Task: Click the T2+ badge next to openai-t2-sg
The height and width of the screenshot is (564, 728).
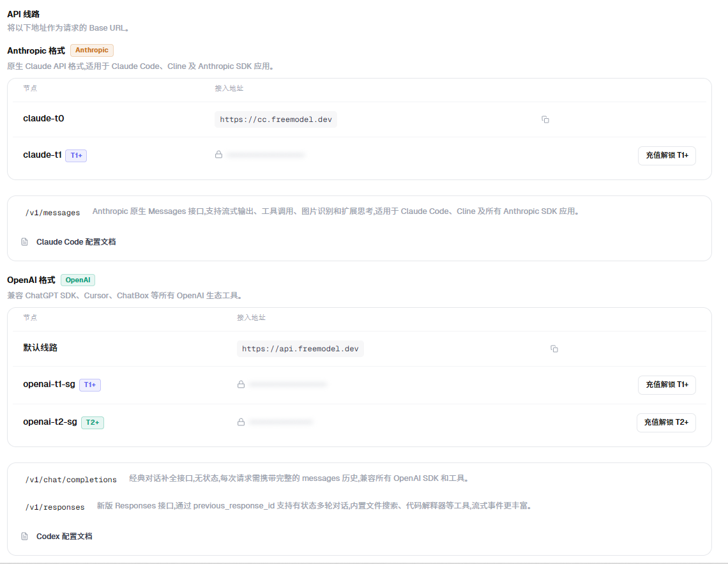Action: (x=93, y=422)
